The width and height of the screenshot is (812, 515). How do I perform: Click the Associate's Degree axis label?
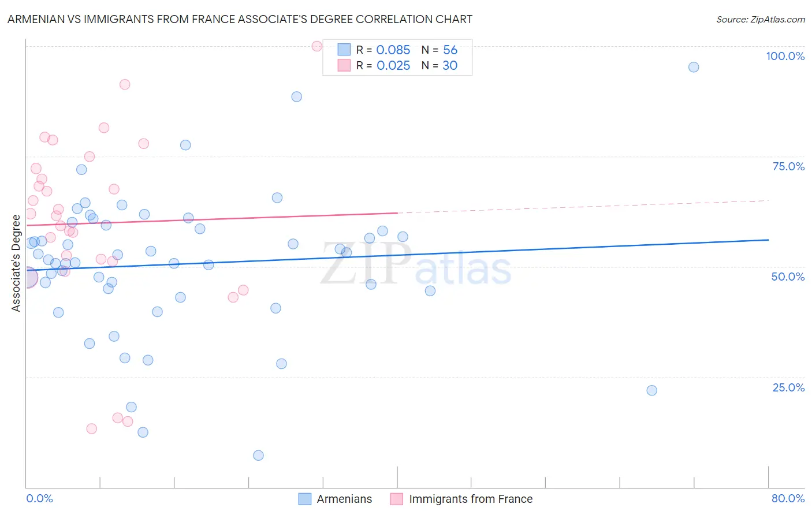click(x=16, y=263)
